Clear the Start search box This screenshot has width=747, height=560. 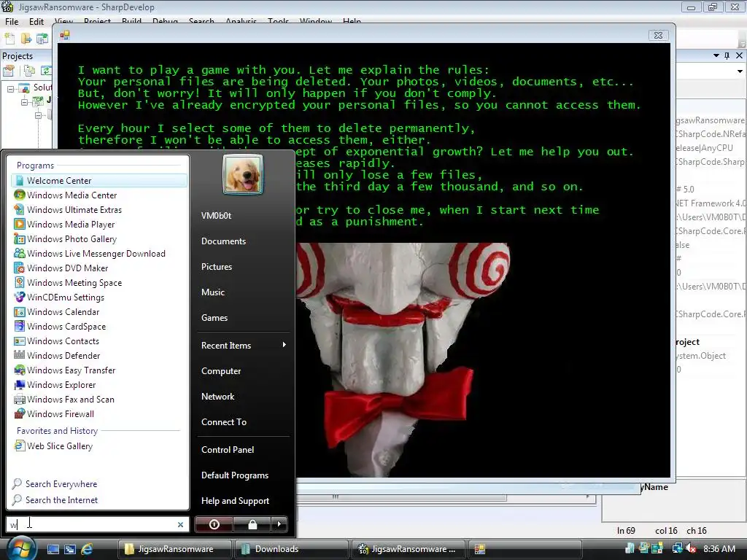[x=180, y=524]
